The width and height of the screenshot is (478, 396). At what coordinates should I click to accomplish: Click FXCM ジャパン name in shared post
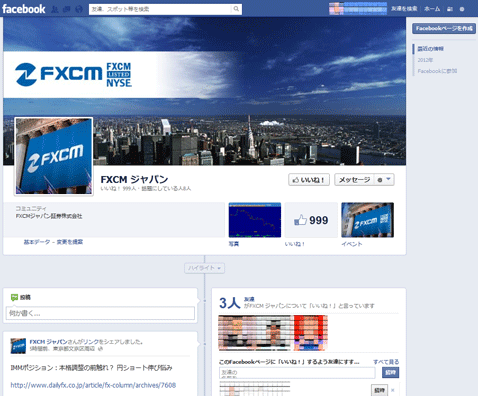[x=48, y=342]
